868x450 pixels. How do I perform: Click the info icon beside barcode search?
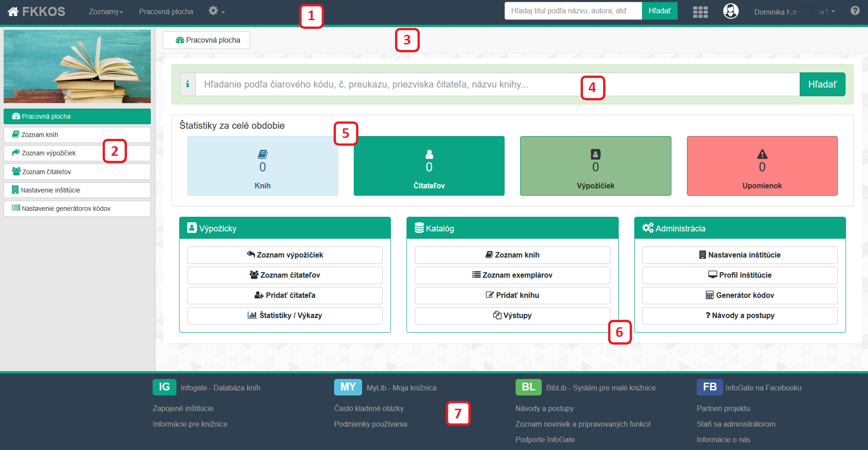coord(187,84)
